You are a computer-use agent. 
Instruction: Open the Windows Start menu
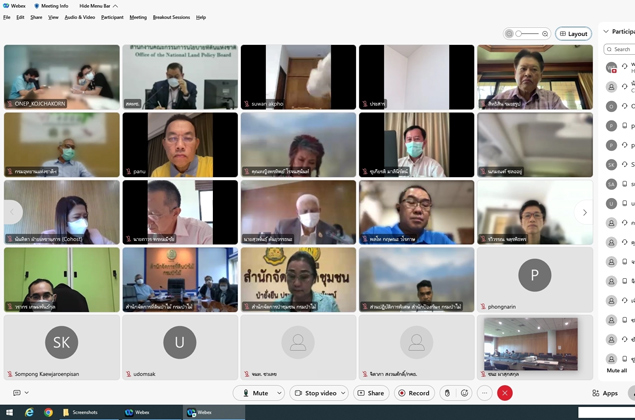point(9,412)
